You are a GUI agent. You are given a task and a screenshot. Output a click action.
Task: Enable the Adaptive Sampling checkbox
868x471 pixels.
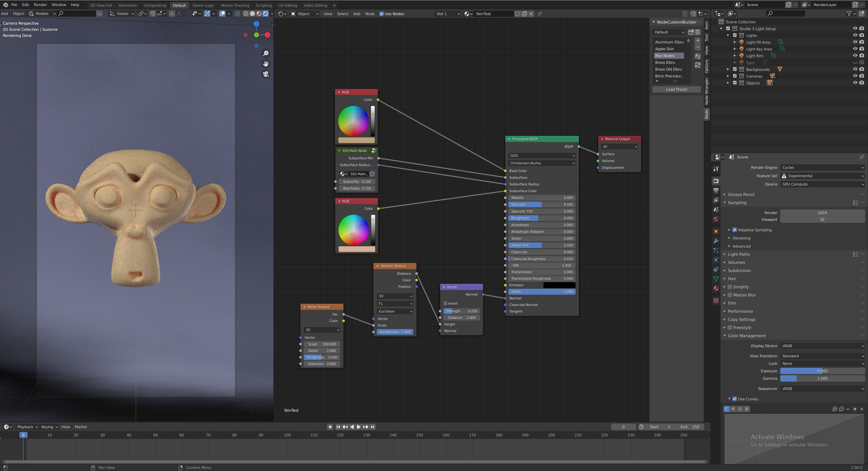pos(735,230)
